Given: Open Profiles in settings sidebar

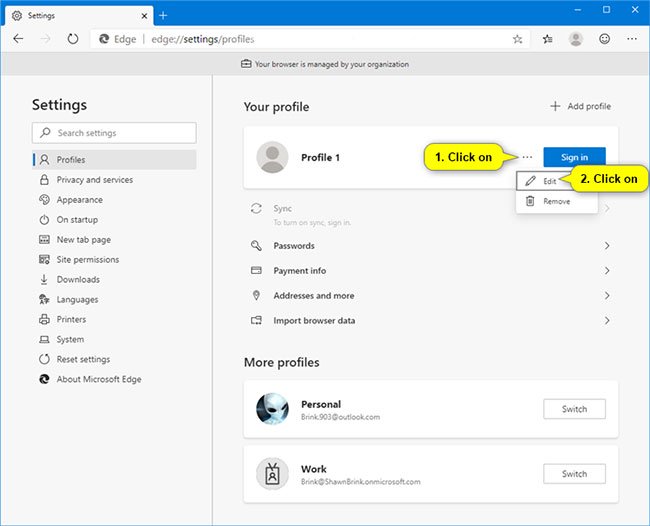Looking at the screenshot, I should [x=114, y=160].
